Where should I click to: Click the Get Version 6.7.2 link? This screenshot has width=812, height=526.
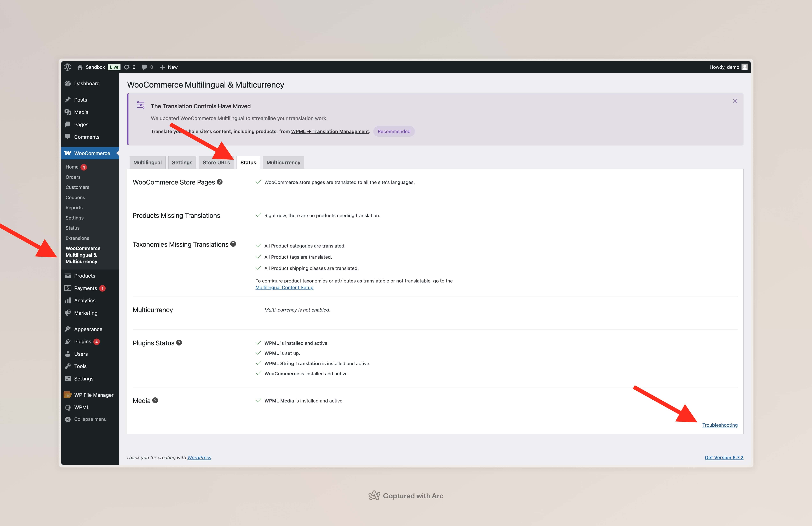click(724, 457)
